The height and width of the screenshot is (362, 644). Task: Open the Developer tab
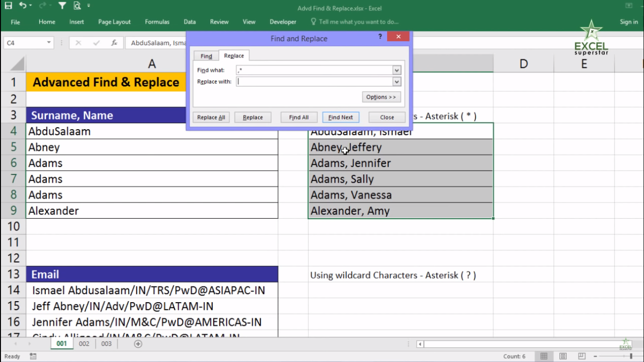[x=283, y=22]
